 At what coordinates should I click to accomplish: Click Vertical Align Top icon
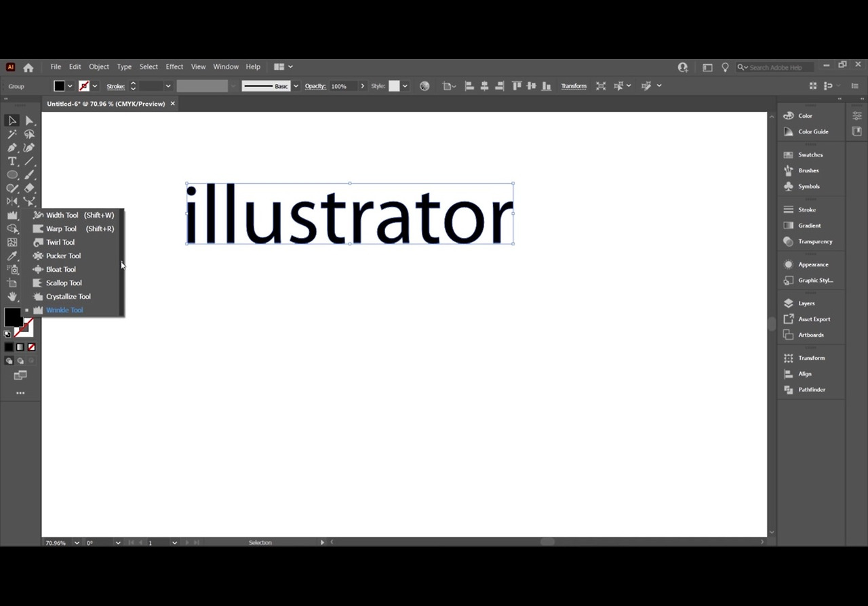click(517, 86)
